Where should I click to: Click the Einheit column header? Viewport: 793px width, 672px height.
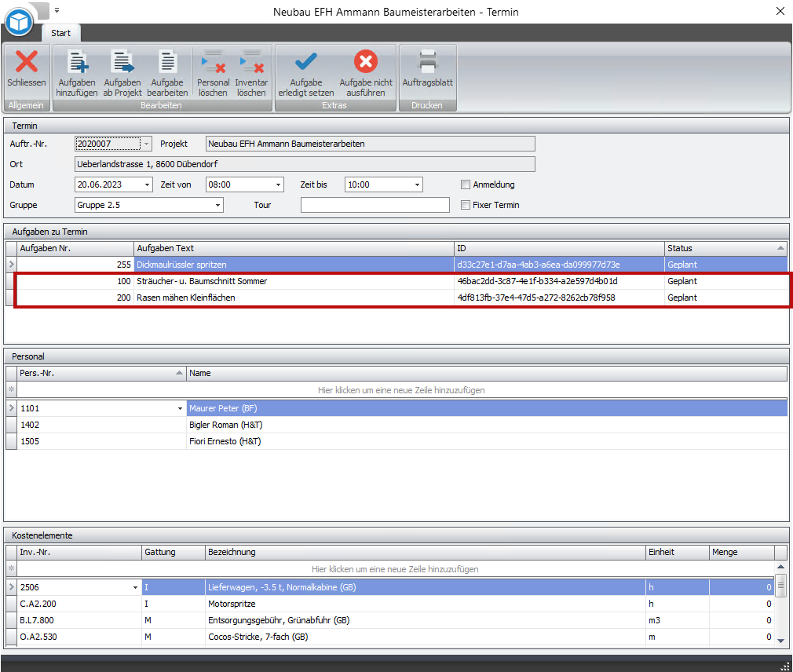click(x=677, y=552)
